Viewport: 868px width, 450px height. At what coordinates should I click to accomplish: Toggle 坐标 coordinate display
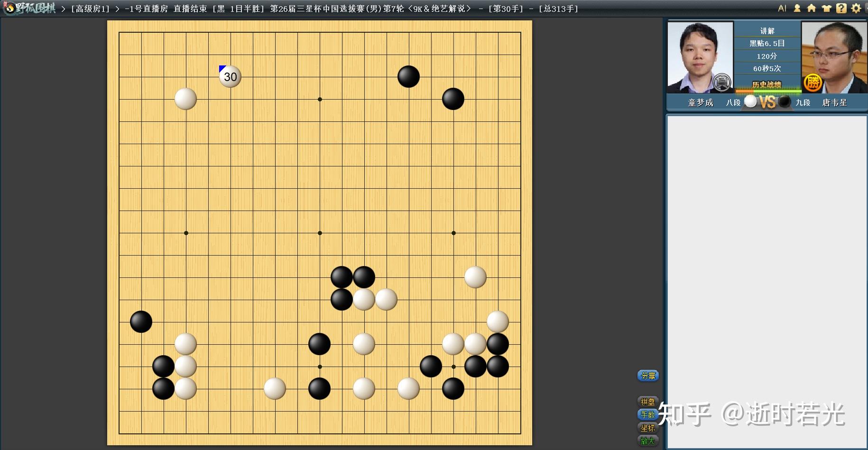(648, 427)
